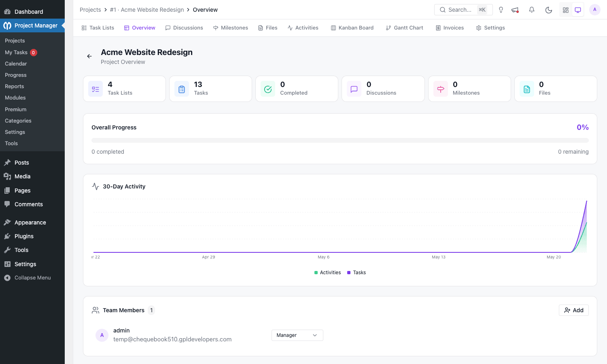Collapse the sidebar menu
The image size is (607, 364).
coord(32,278)
